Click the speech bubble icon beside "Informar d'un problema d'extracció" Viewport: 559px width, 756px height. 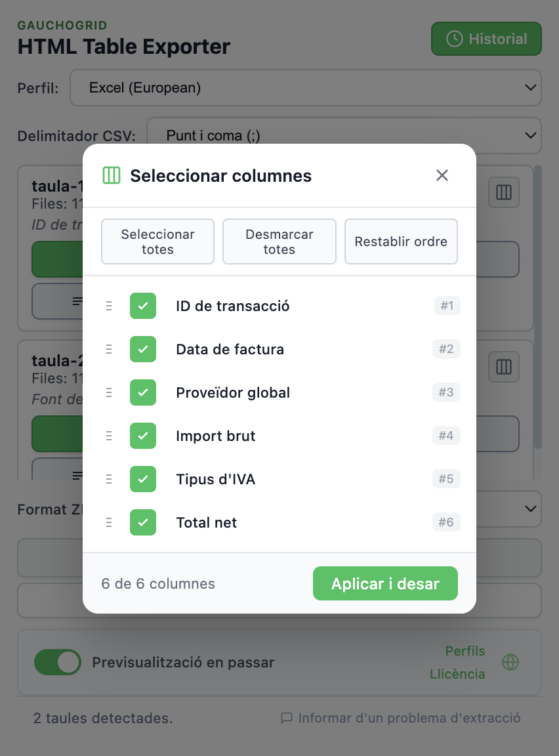click(287, 718)
